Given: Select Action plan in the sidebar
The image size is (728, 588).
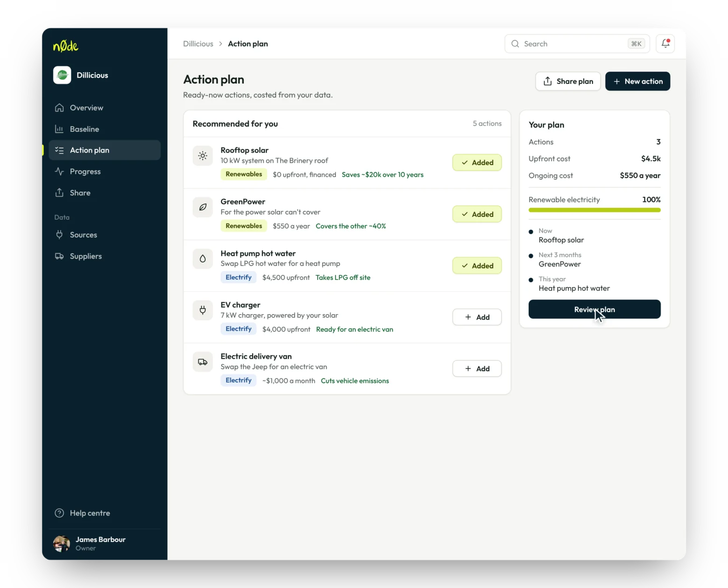Looking at the screenshot, I should [x=105, y=150].
